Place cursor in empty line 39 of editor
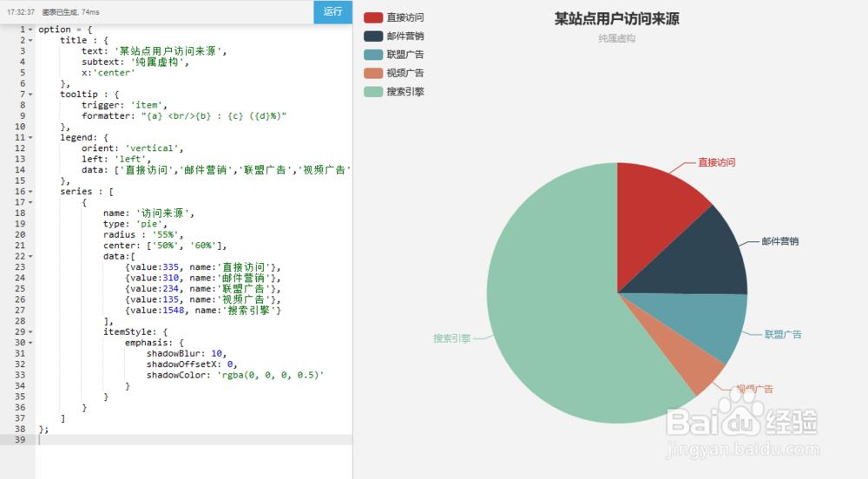This screenshot has width=868, height=479. (x=194, y=440)
